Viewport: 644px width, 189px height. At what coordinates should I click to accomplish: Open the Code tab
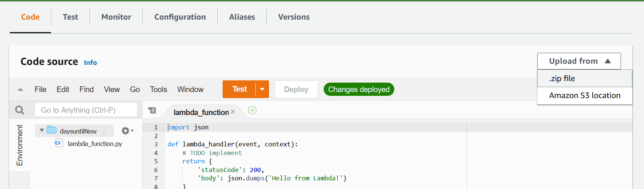tap(30, 17)
